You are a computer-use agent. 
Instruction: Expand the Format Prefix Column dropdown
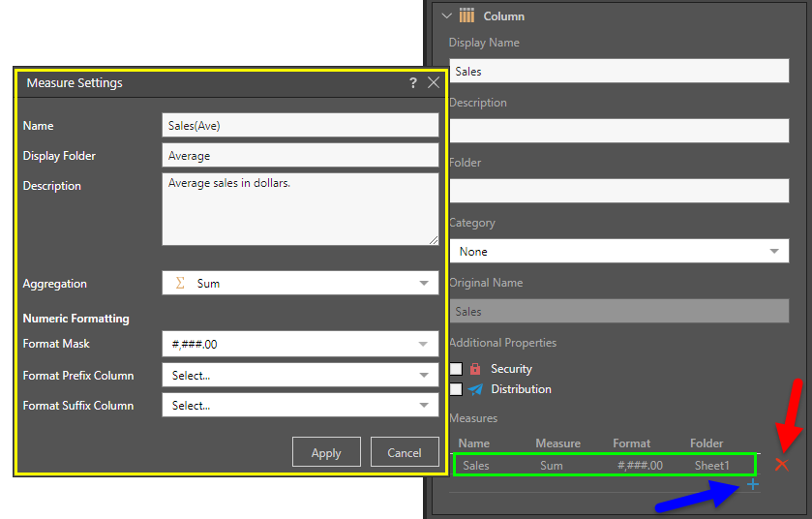[x=300, y=376]
